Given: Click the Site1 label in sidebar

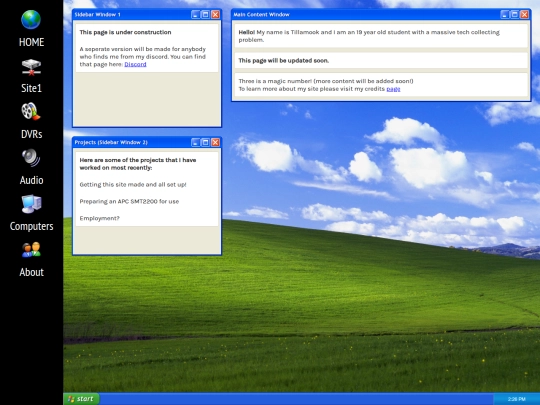Looking at the screenshot, I should [x=31, y=88].
